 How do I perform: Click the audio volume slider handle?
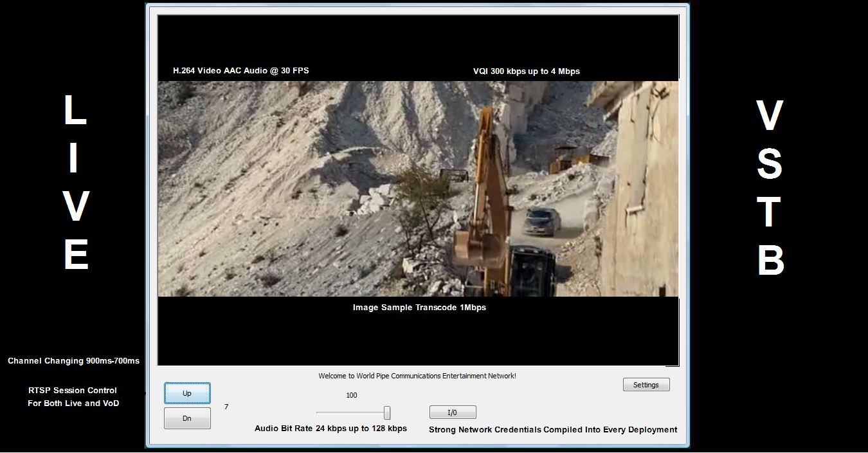(x=387, y=413)
